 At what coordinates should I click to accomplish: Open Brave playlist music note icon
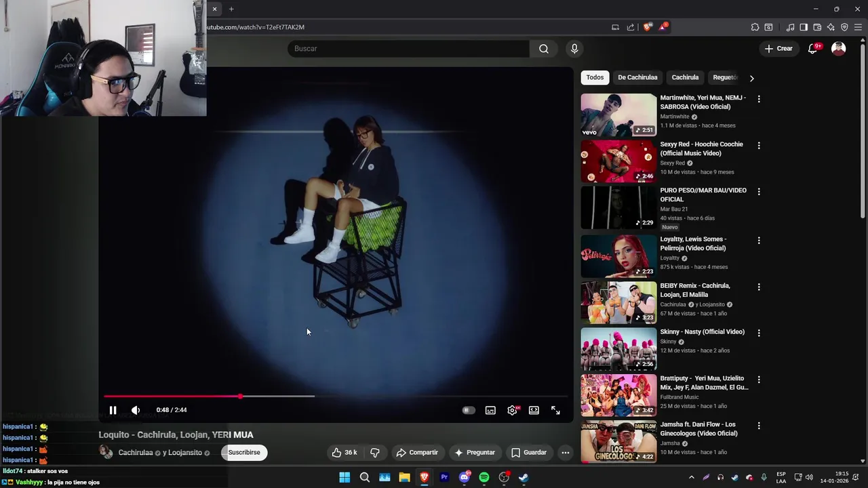pos(790,27)
